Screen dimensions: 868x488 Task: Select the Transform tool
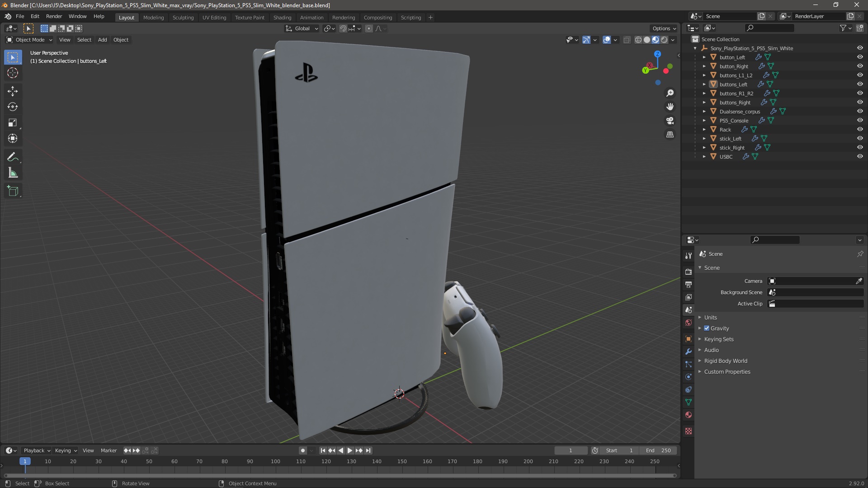pos(13,139)
